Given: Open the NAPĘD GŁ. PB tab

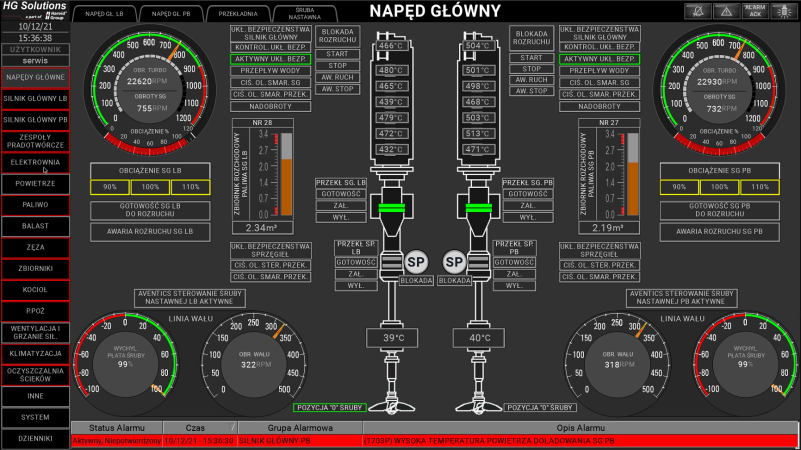Looking at the screenshot, I should [171, 14].
